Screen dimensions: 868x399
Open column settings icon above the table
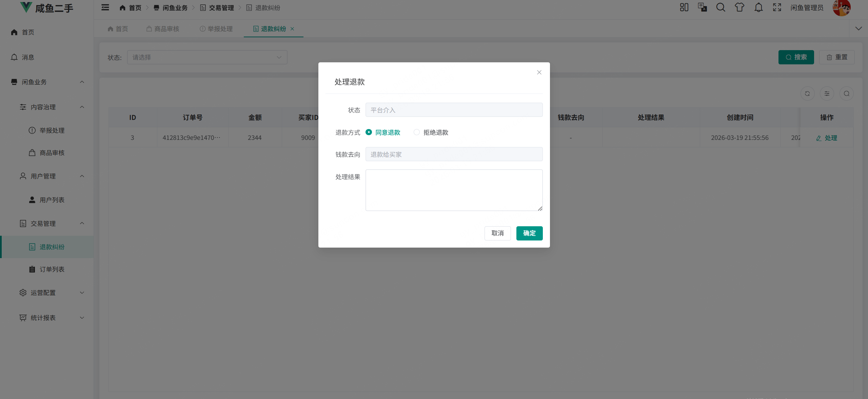827,93
